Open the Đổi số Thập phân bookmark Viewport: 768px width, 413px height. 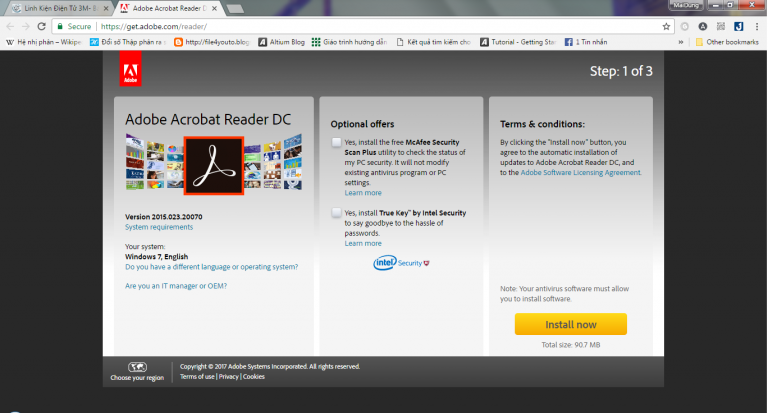(128, 42)
